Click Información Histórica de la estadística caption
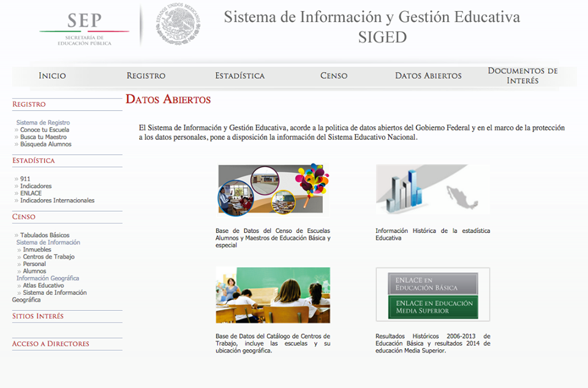This screenshot has height=388, width=588. coord(433,235)
